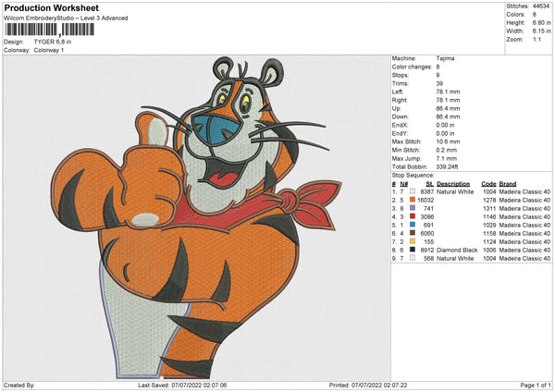Click the N# column header
Viewport: 555px width, 392px height.
[404, 184]
